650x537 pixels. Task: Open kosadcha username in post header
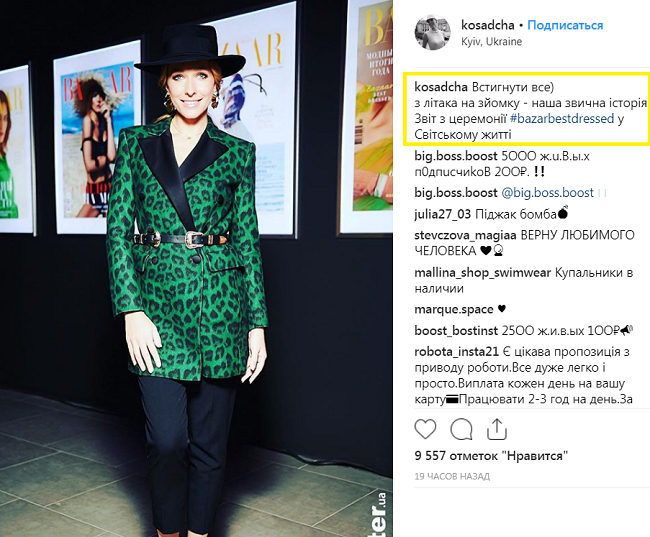click(x=488, y=25)
